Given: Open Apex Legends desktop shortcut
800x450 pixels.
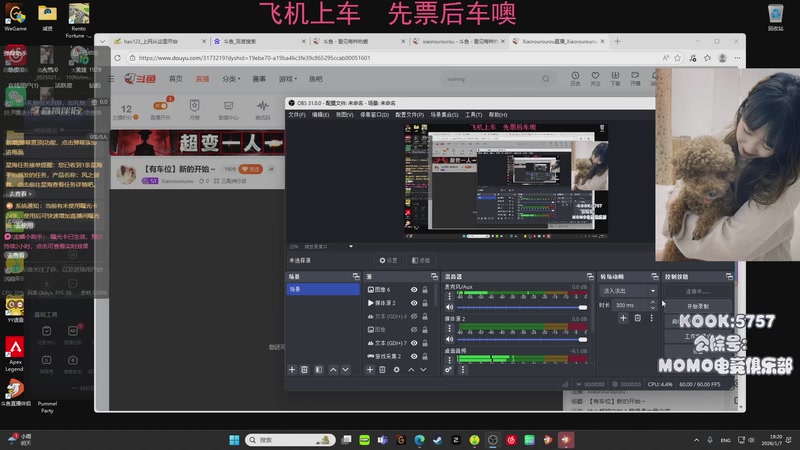Looking at the screenshot, I should click(15, 354).
